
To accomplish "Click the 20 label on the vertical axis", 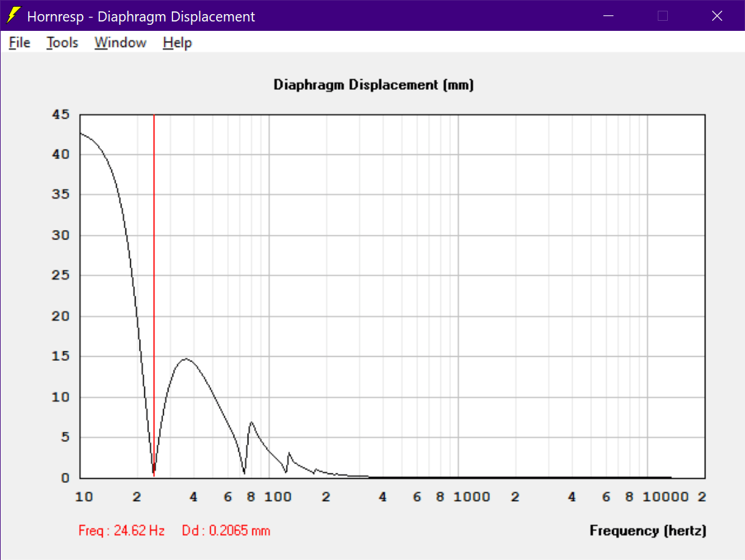I will (x=60, y=316).
